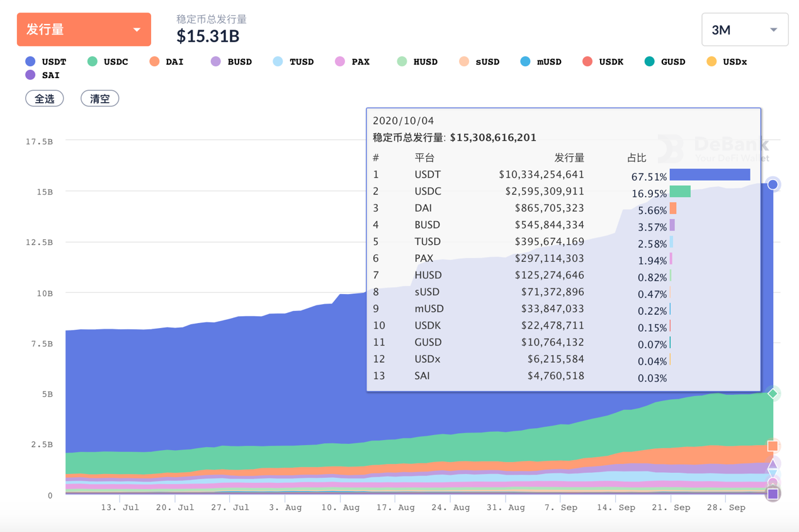799x532 pixels.
Task: Click the 清空 clear-all button
Action: pyautogui.click(x=100, y=99)
